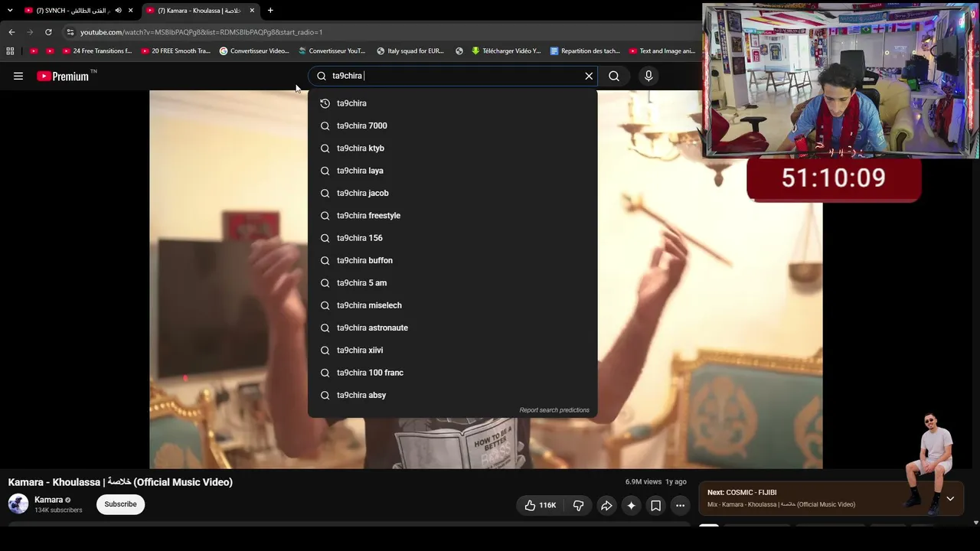Click the youtube.com address bar URL
Screen dimensions: 980x551
click(x=201, y=32)
